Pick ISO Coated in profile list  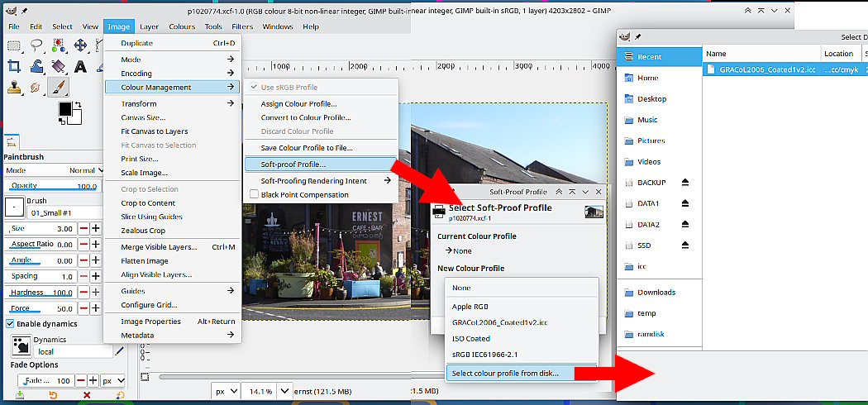point(522,339)
